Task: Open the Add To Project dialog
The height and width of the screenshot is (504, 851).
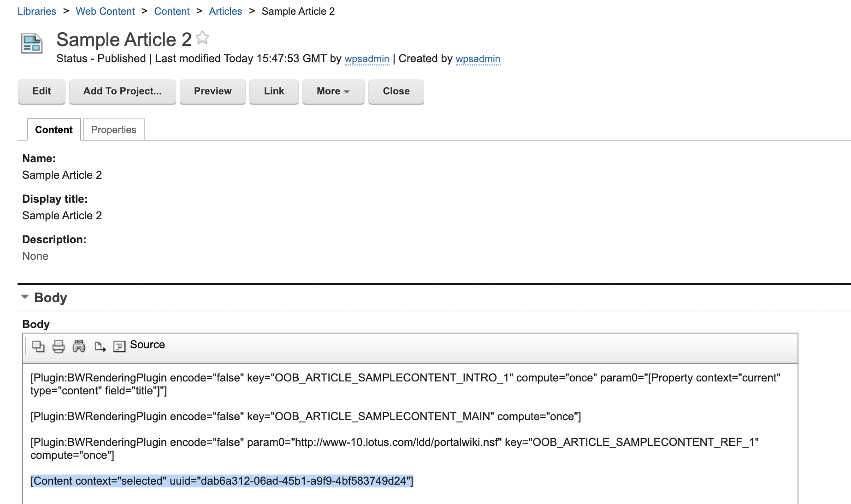Action: tap(122, 91)
